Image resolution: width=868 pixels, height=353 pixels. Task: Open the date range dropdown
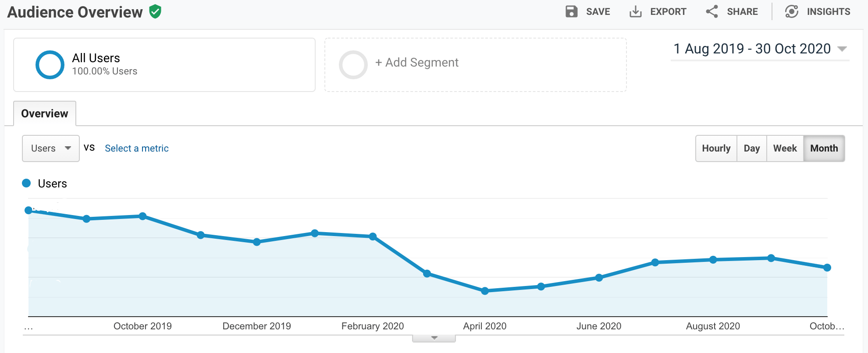[760, 49]
